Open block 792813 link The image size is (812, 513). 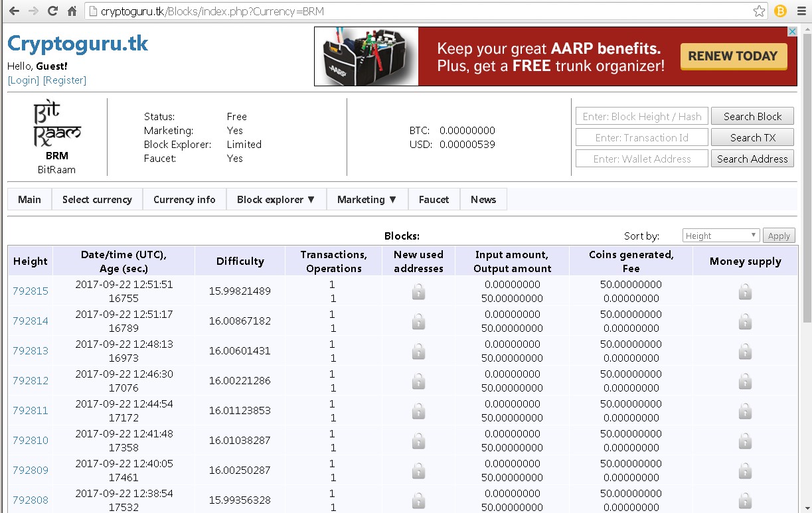[x=31, y=350]
